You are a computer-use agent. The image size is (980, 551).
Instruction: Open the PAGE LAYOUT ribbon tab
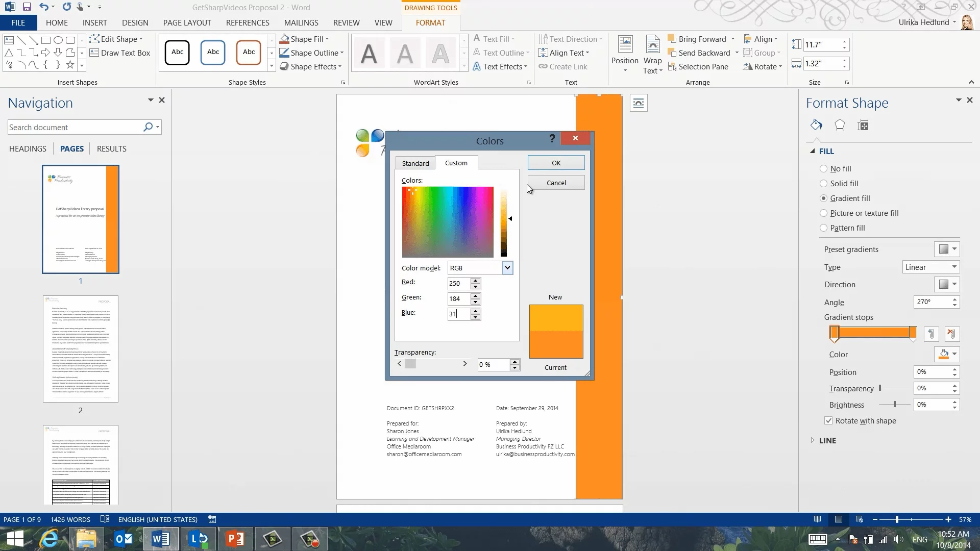pos(187,22)
